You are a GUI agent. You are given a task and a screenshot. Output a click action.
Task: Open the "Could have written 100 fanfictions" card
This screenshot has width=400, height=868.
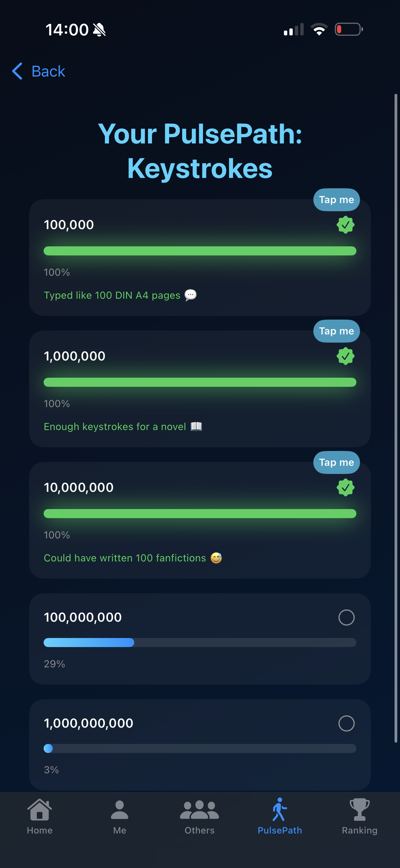pyautogui.click(x=200, y=520)
